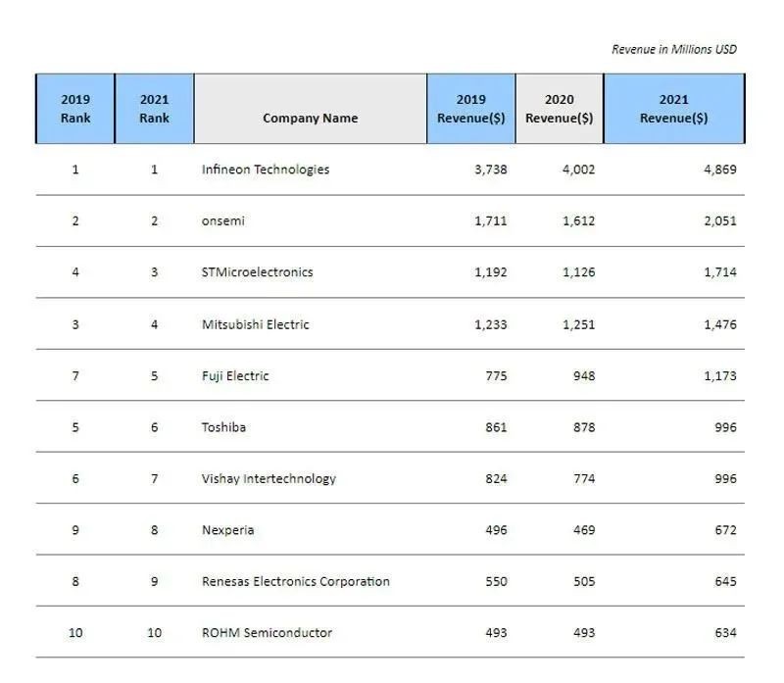Select the Company Name column header

[310, 119]
